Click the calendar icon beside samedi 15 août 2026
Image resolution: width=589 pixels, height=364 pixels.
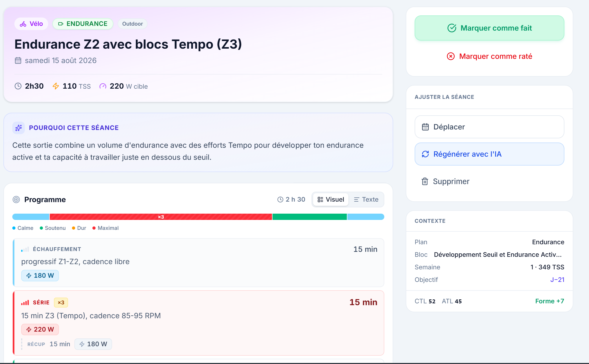(18, 61)
